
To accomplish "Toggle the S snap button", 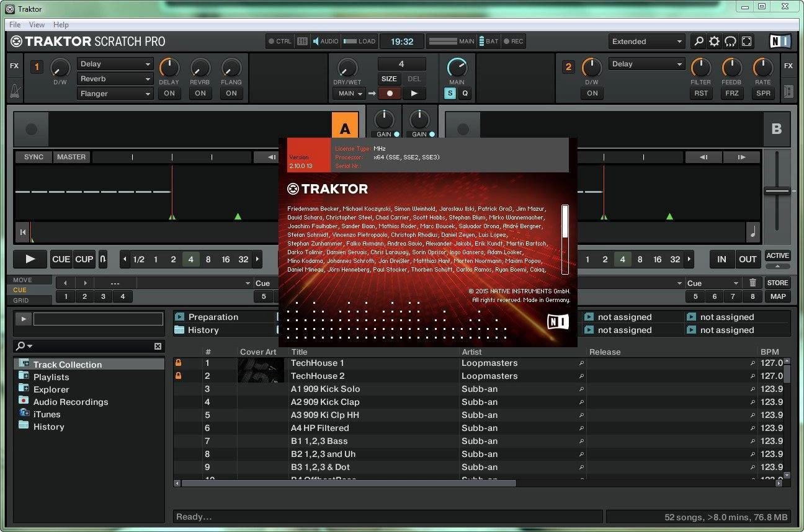I will tap(450, 94).
